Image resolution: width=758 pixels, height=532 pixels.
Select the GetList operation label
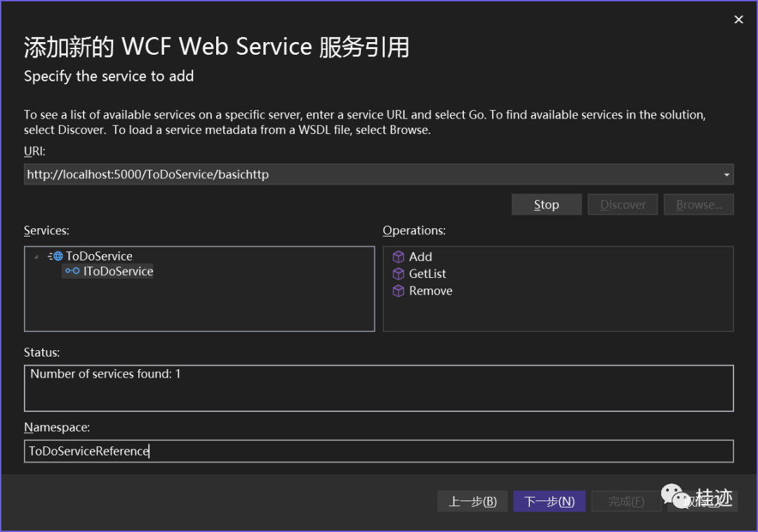pos(427,274)
